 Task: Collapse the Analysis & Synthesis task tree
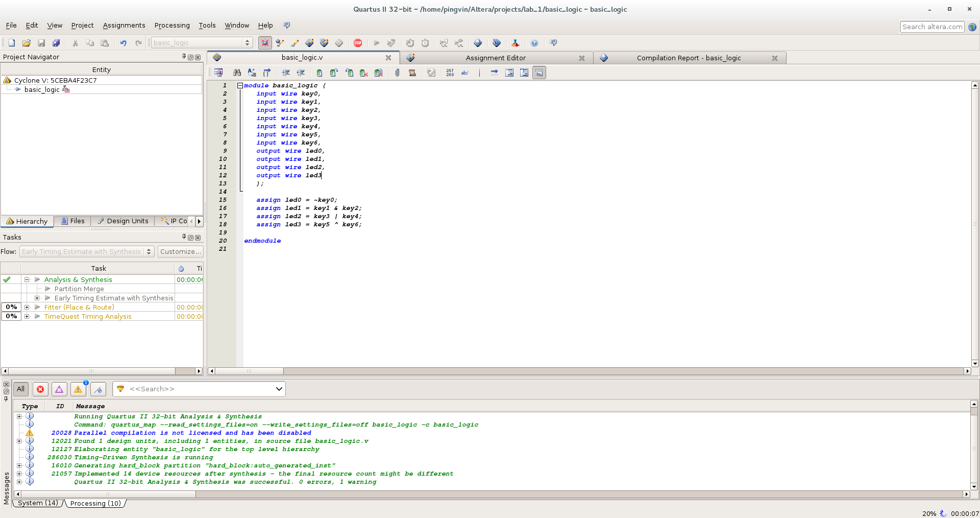point(27,279)
